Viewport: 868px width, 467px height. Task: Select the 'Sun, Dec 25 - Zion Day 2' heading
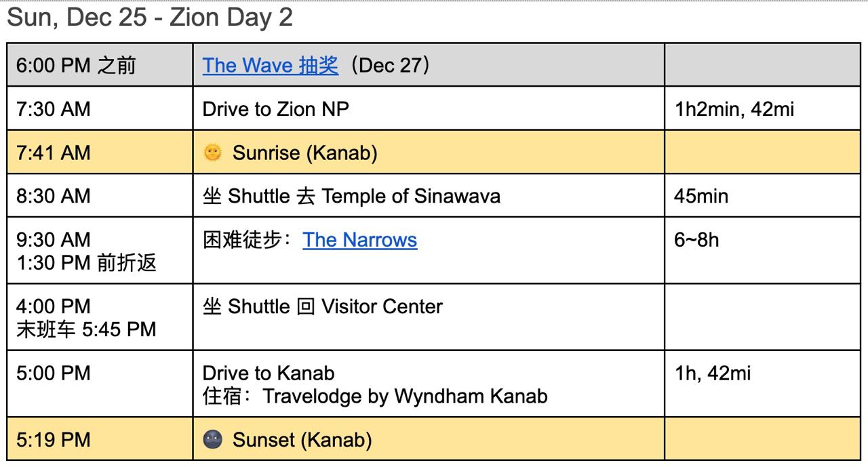click(x=150, y=18)
